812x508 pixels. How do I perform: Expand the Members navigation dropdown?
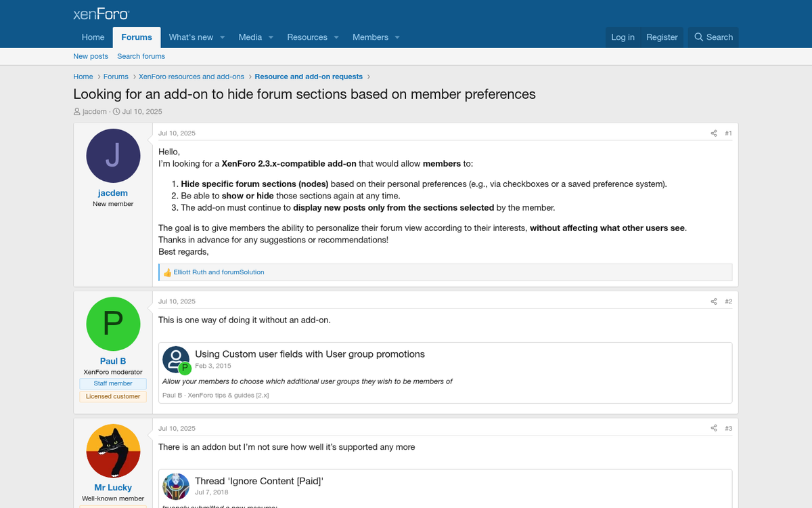pyautogui.click(x=376, y=37)
